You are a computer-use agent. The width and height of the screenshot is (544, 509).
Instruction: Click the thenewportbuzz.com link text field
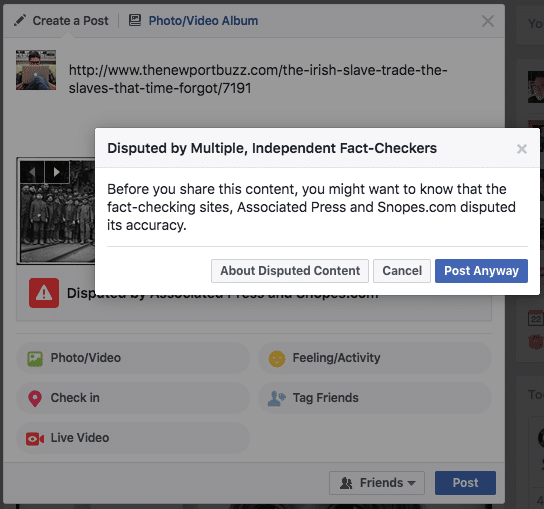pyautogui.click(x=258, y=79)
